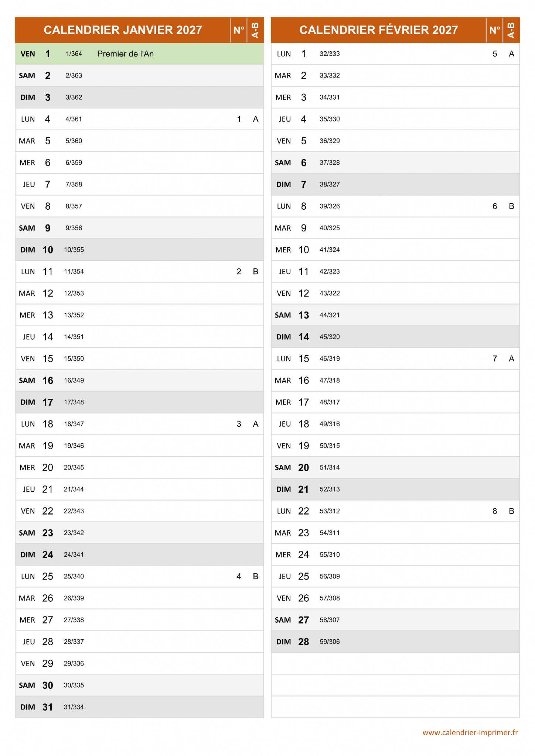Click the Calendrier Janvier 2027 header
The height and width of the screenshot is (756, 535).
click(123, 30)
